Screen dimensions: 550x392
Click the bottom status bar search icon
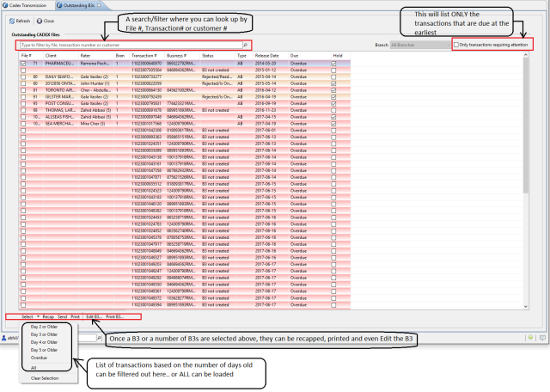click(100, 338)
